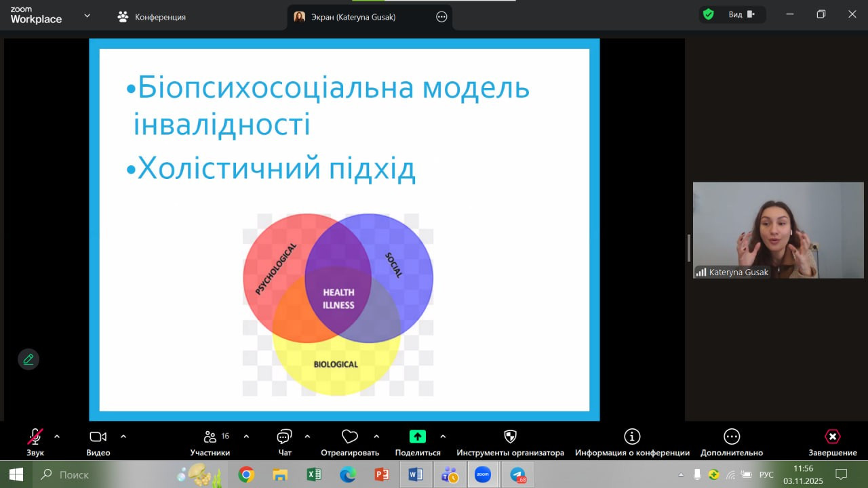Viewport: 868px width, 488px height.
Task: Open Zoom Workplace dropdown chevron
Action: pos(87,16)
